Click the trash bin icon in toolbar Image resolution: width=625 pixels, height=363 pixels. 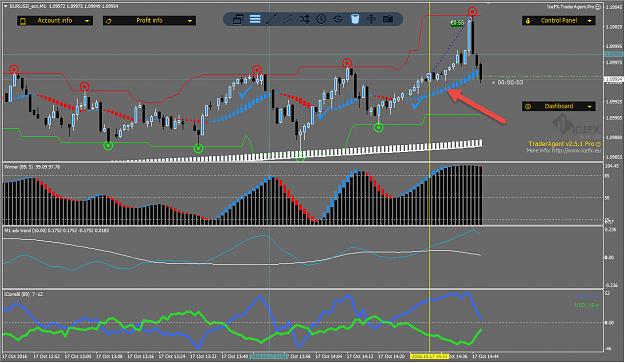click(x=355, y=19)
